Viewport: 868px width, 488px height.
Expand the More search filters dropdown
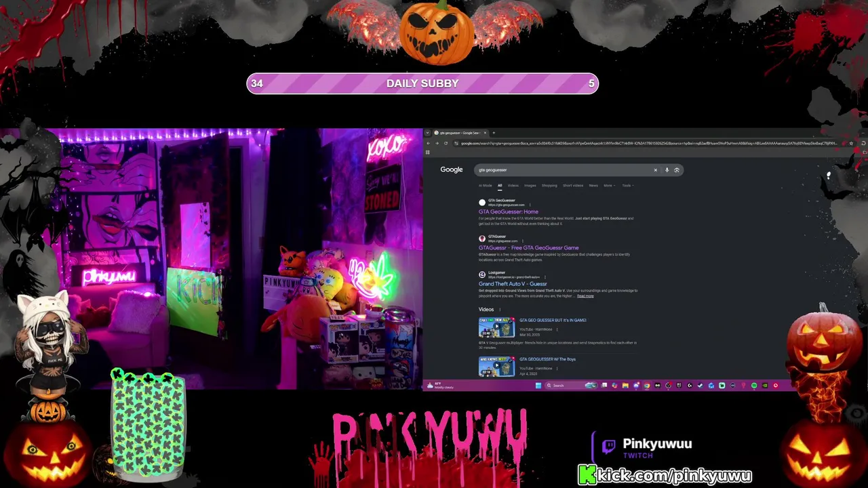tap(609, 186)
